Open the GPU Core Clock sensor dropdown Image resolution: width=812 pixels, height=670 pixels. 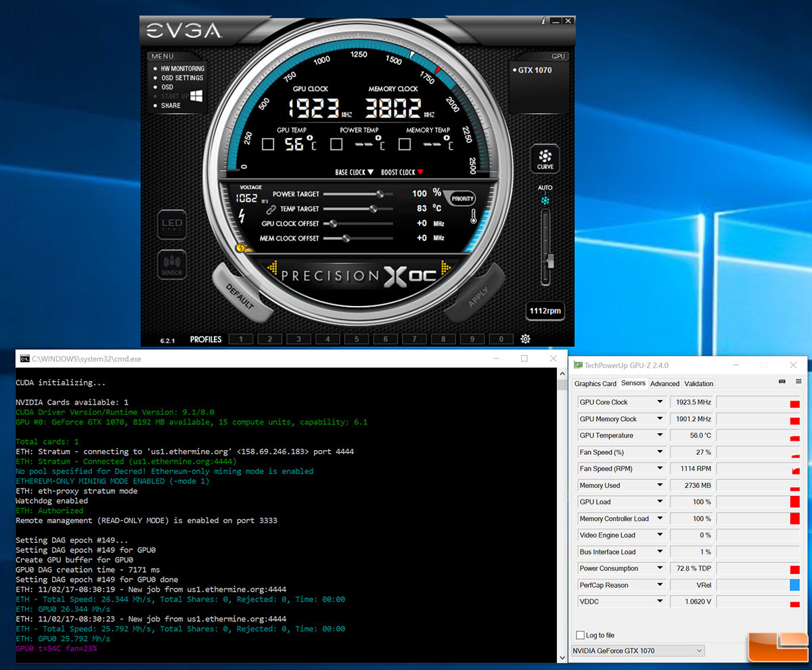click(x=660, y=402)
